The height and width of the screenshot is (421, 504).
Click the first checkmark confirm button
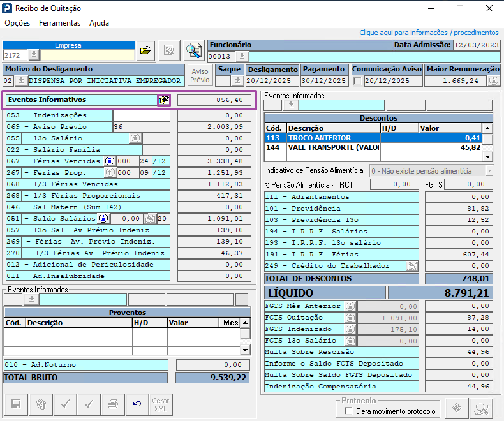point(65,404)
